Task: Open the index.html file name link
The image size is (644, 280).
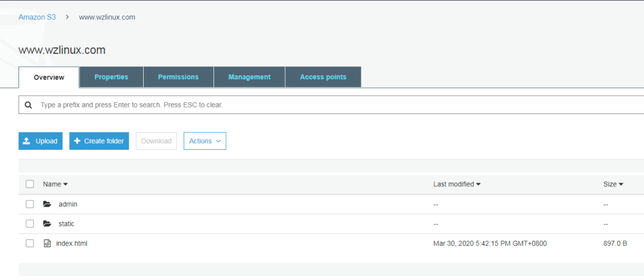Action: [72, 244]
